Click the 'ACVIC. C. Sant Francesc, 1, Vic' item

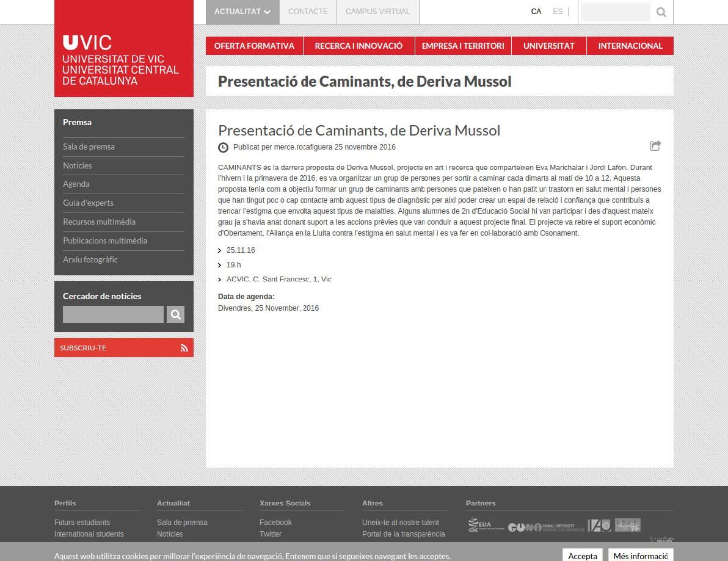278,279
